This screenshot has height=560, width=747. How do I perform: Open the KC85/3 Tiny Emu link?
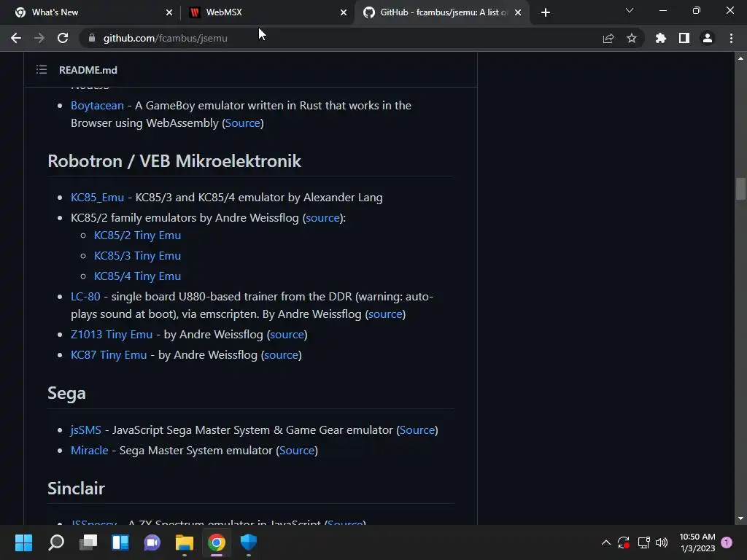click(x=137, y=256)
